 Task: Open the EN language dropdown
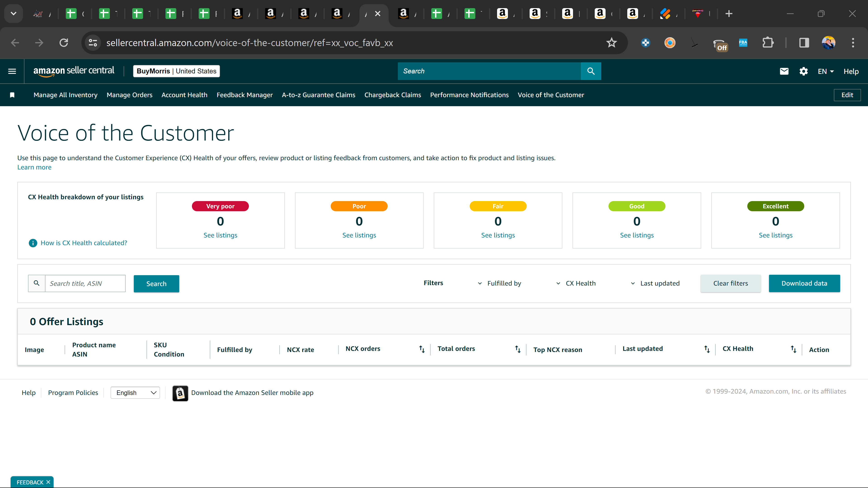coord(826,71)
